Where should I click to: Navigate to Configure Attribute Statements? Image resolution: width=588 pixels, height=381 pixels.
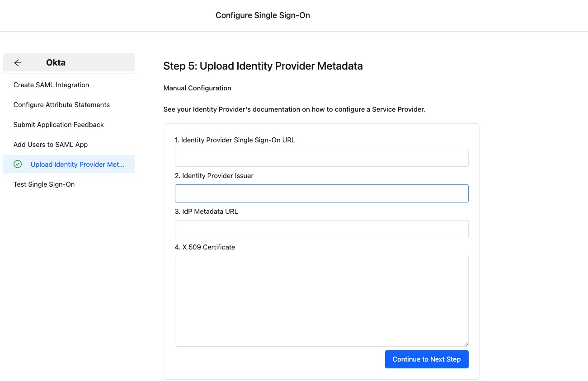61,104
